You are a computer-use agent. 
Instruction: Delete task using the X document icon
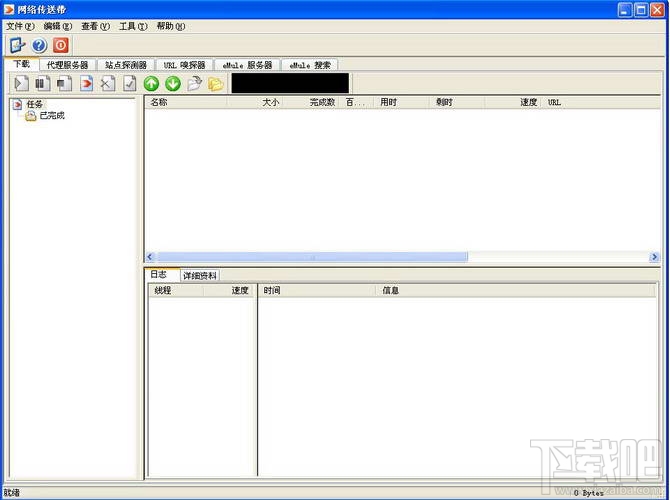108,83
